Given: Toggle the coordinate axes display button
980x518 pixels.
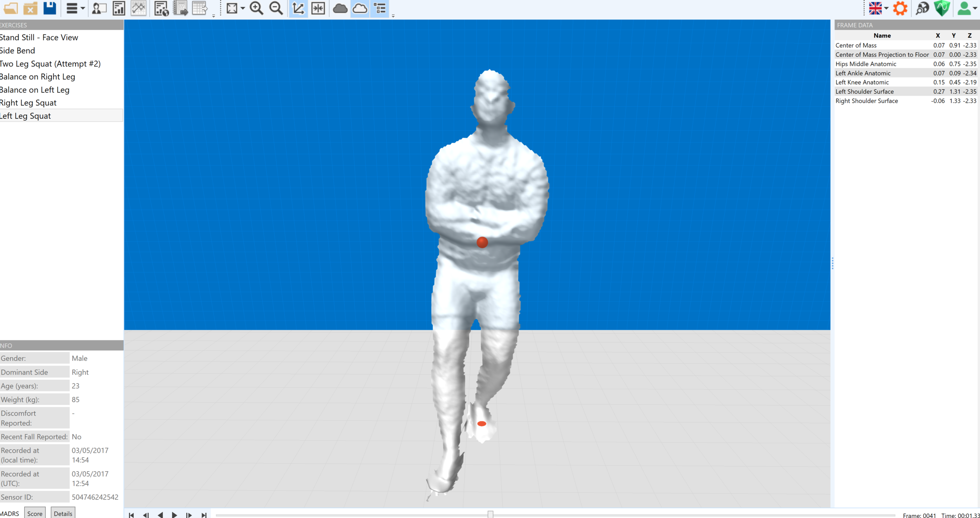Looking at the screenshot, I should (298, 8).
